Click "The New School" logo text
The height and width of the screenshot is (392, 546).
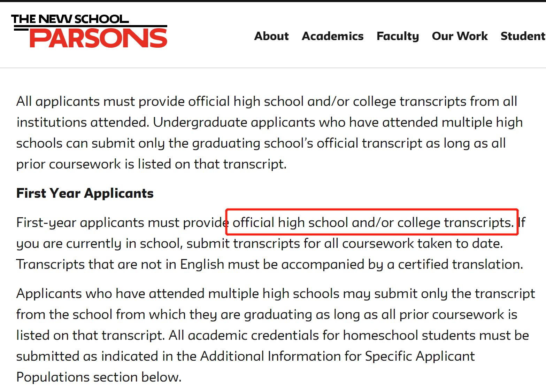[x=70, y=19]
